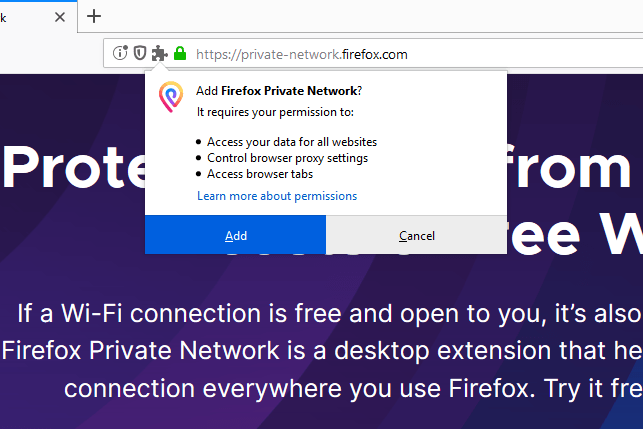Open the "Learn more about permissions" link
Image resolution: width=643 pixels, height=429 pixels.
277,196
